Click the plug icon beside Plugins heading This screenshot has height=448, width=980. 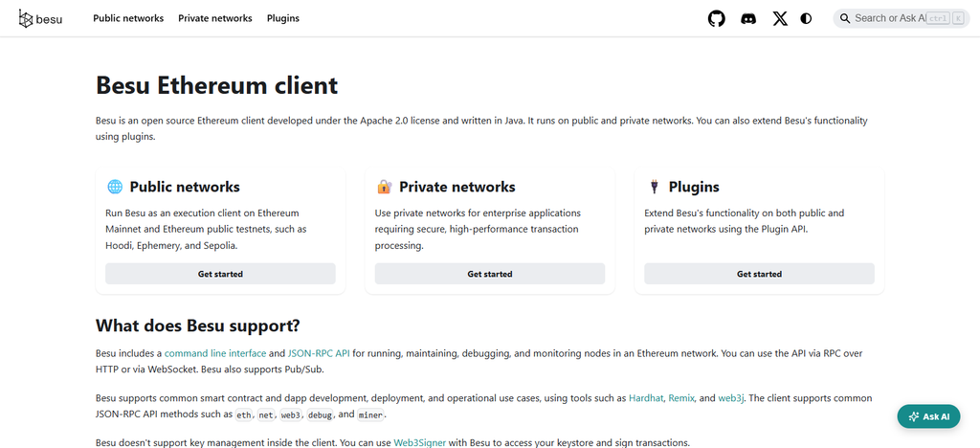point(655,187)
